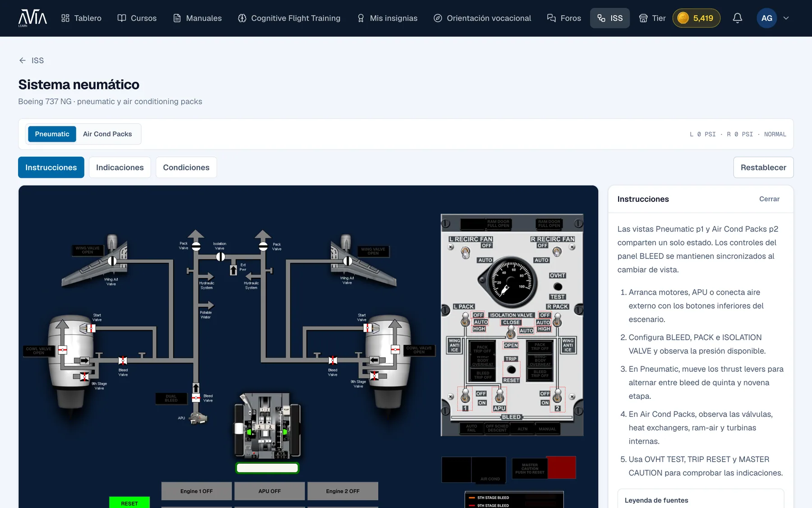Click the Engine 1 OFF button
The image size is (812, 508).
[x=196, y=491]
